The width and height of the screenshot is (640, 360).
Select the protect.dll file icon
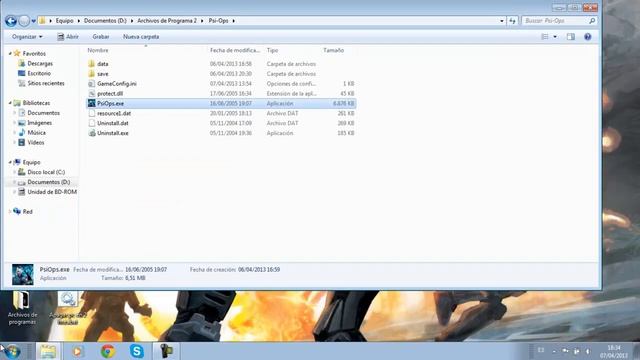point(92,93)
